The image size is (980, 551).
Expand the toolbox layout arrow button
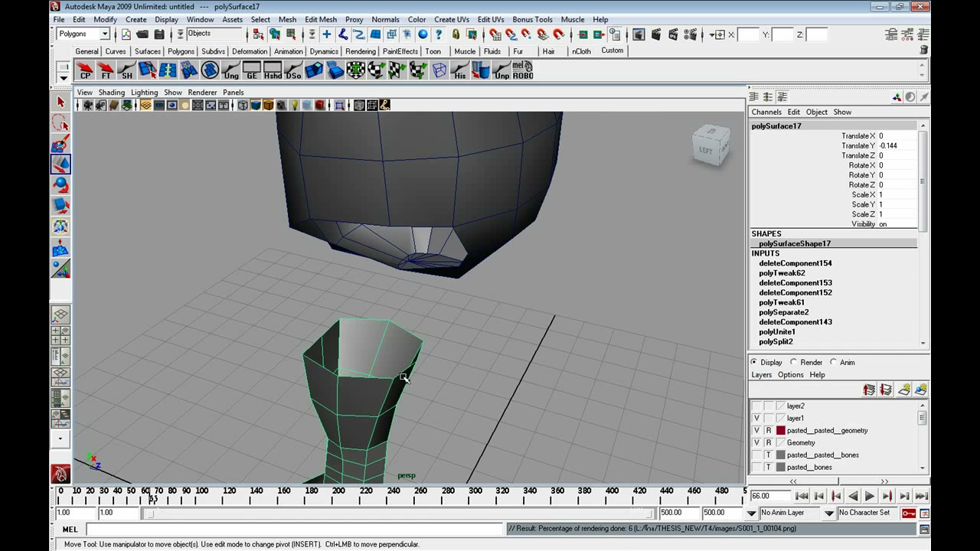click(60, 439)
